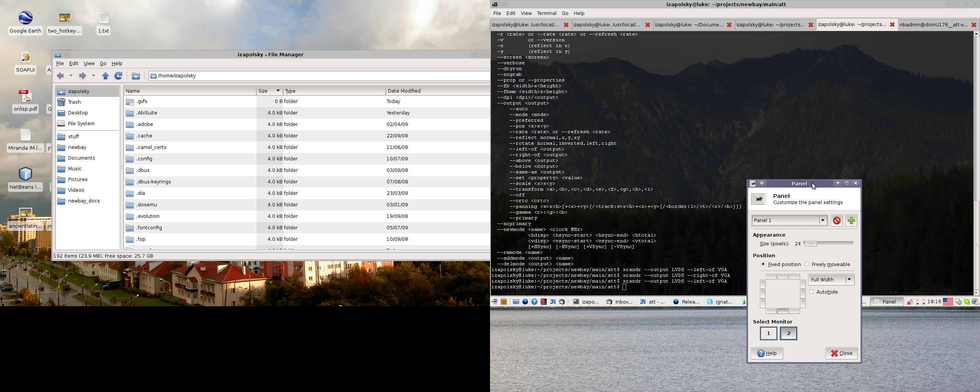Open the Full Width dropdown

(849, 279)
